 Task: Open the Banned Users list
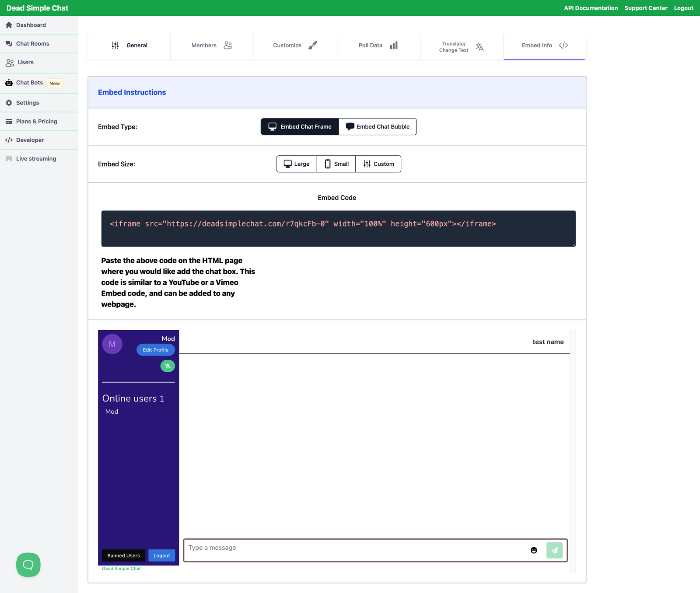123,555
